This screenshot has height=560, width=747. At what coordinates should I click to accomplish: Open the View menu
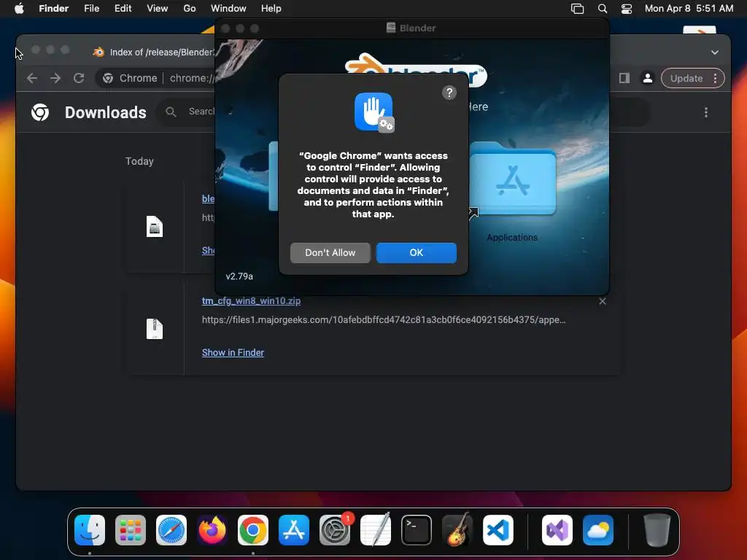point(157,8)
